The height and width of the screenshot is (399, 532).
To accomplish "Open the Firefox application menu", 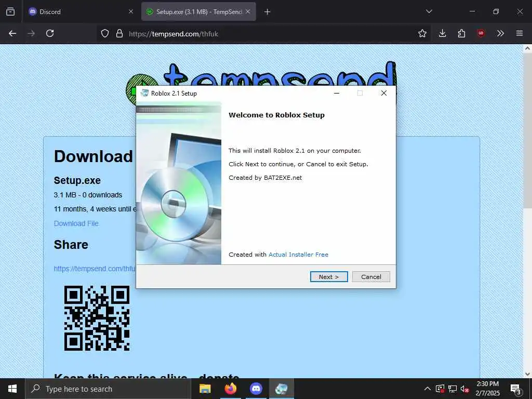I will point(520,33).
